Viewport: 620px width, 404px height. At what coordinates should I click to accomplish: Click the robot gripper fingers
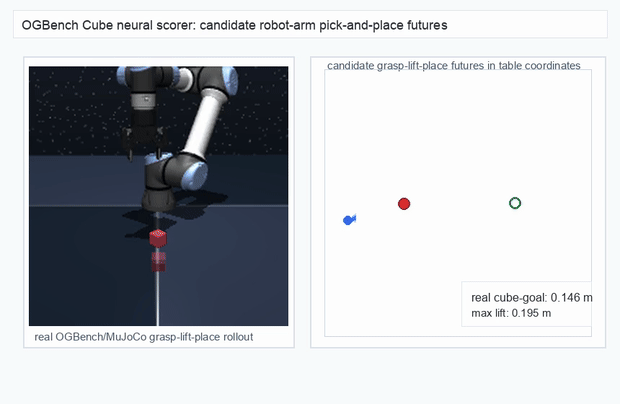click(144, 146)
